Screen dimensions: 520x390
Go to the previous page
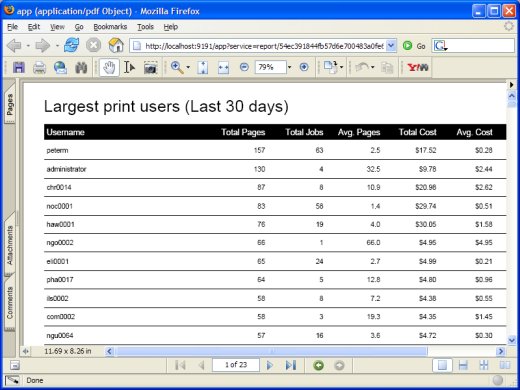pos(201,365)
